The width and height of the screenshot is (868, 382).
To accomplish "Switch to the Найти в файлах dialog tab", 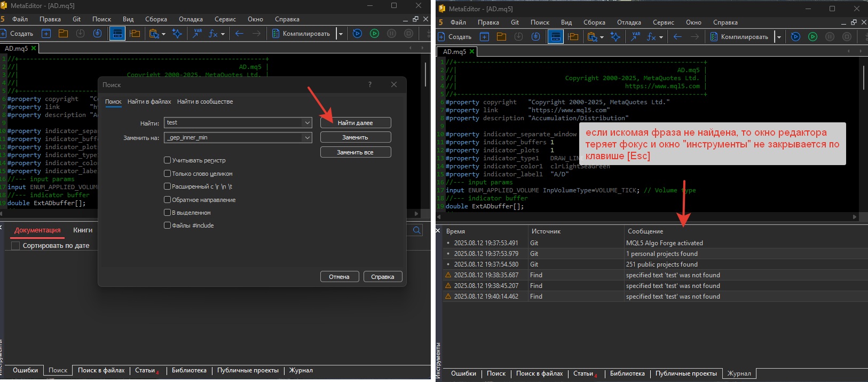I will (x=149, y=102).
